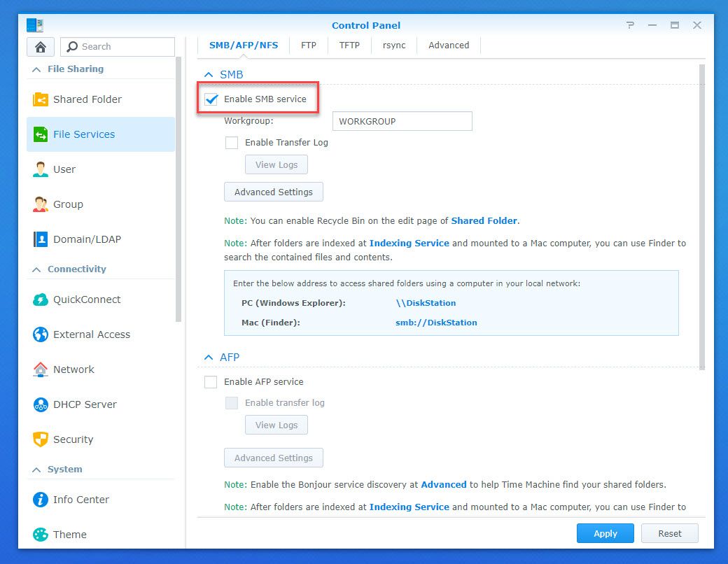Select File Services label in the sidebar

click(84, 134)
